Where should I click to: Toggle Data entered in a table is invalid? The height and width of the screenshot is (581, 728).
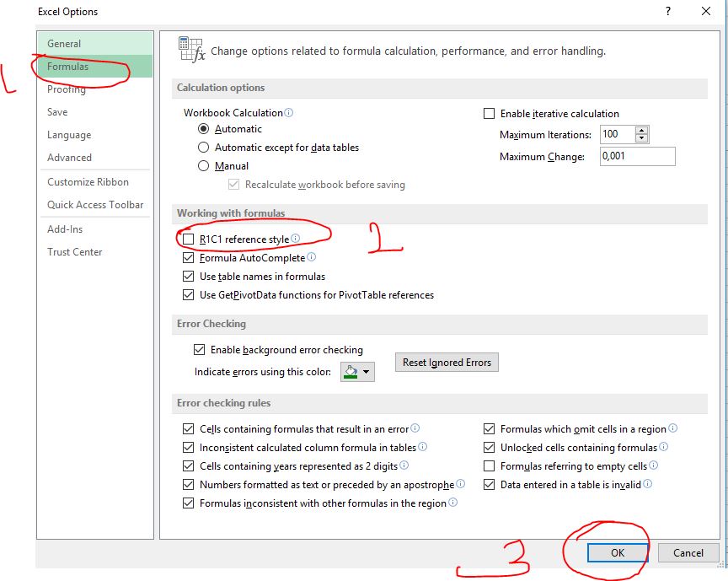coord(489,485)
